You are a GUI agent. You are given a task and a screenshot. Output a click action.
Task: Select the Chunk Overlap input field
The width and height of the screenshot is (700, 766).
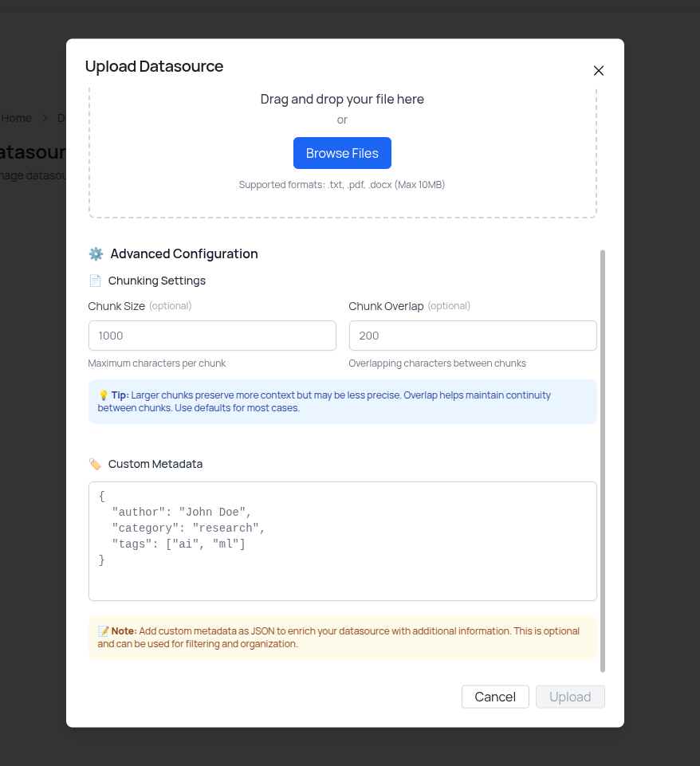click(x=473, y=336)
